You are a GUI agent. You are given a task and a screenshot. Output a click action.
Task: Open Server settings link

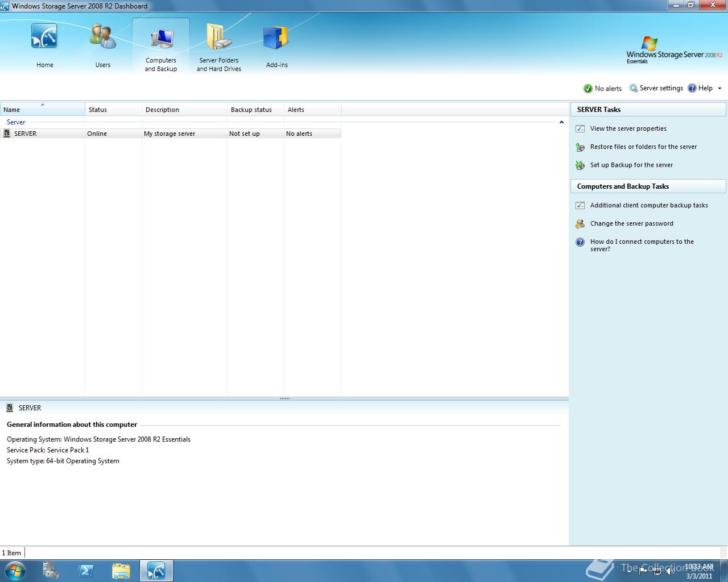tap(661, 88)
